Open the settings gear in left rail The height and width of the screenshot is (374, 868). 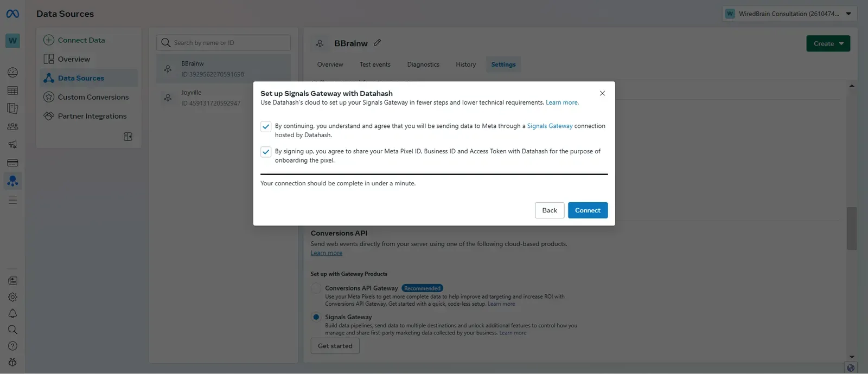click(12, 297)
